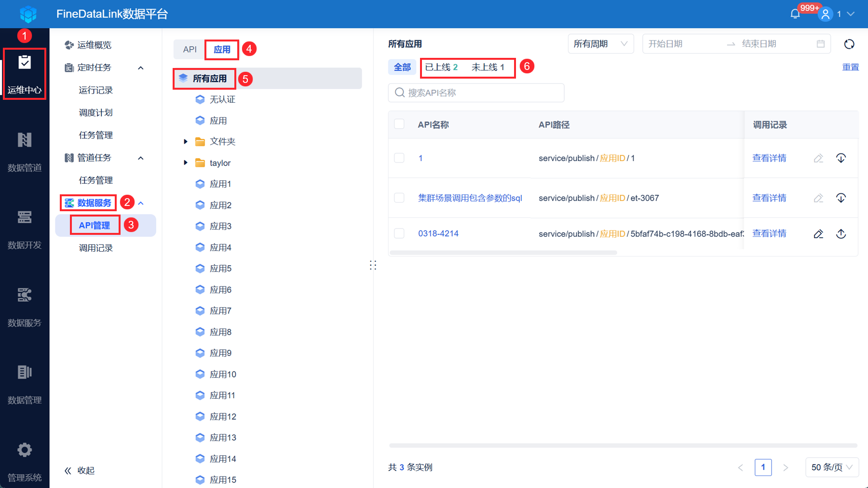Switch to the 应用 tab
The width and height of the screenshot is (868, 488).
[x=222, y=49]
